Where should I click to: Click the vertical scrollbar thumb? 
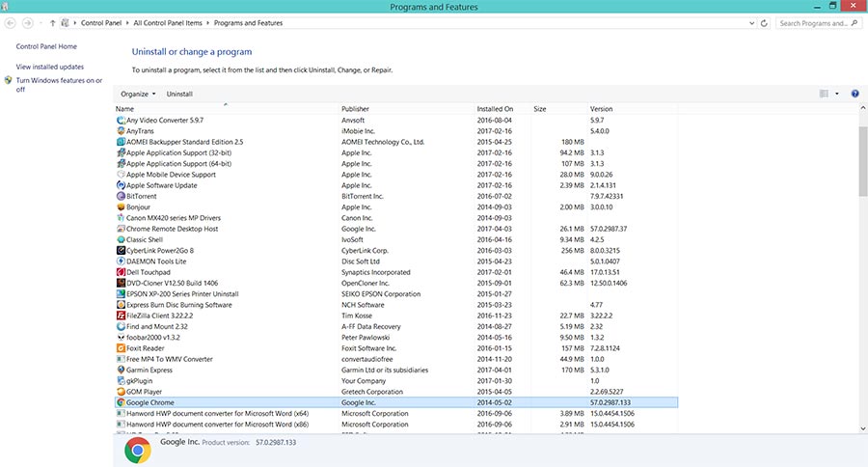pos(863,161)
